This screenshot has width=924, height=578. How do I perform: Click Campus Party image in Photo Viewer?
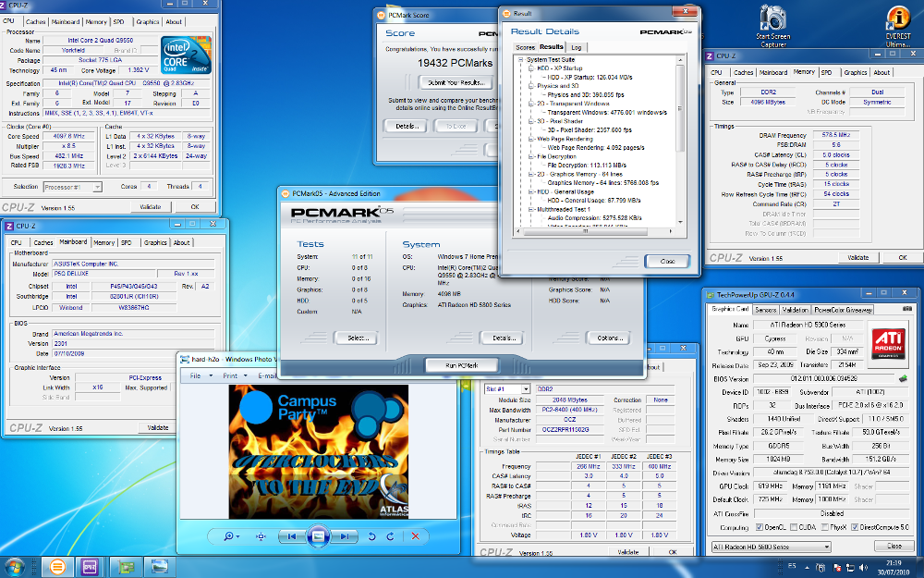pyautogui.click(x=318, y=452)
